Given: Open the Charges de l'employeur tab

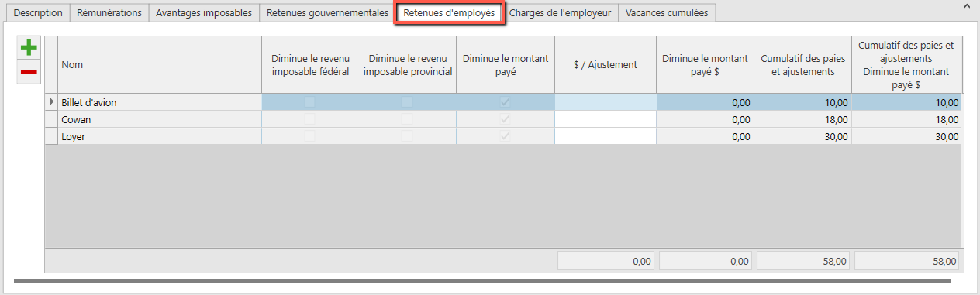Looking at the screenshot, I should pos(560,13).
